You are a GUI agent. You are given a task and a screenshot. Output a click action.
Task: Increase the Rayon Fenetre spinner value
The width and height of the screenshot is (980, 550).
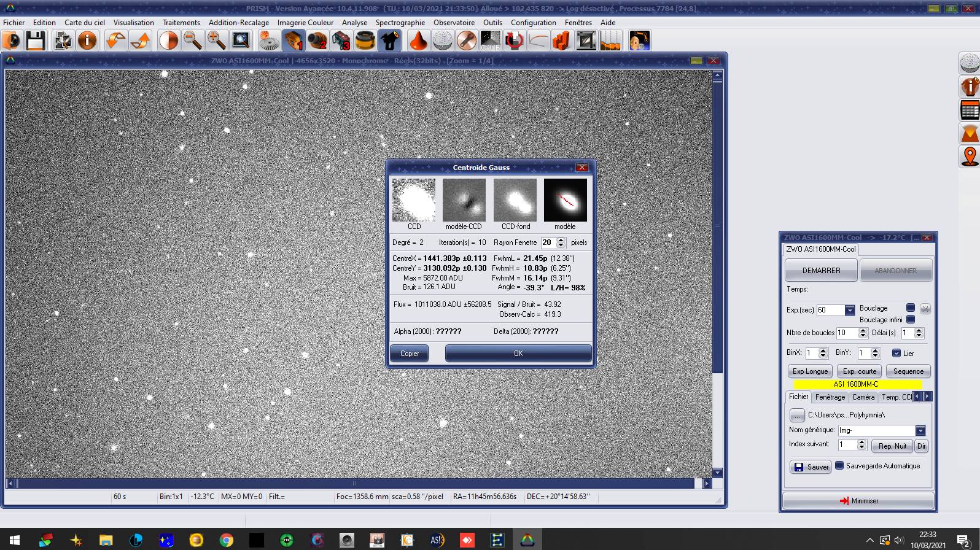point(561,240)
